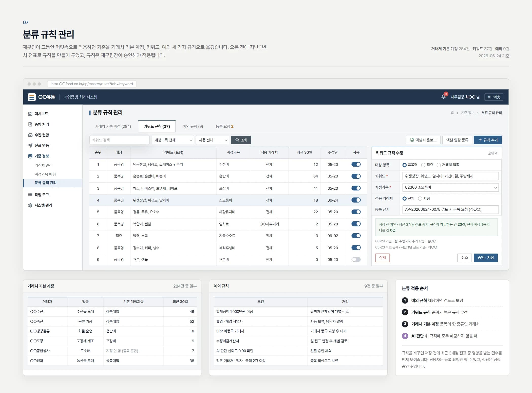Switch to 예외 규칙 (9) tab

tap(193, 126)
